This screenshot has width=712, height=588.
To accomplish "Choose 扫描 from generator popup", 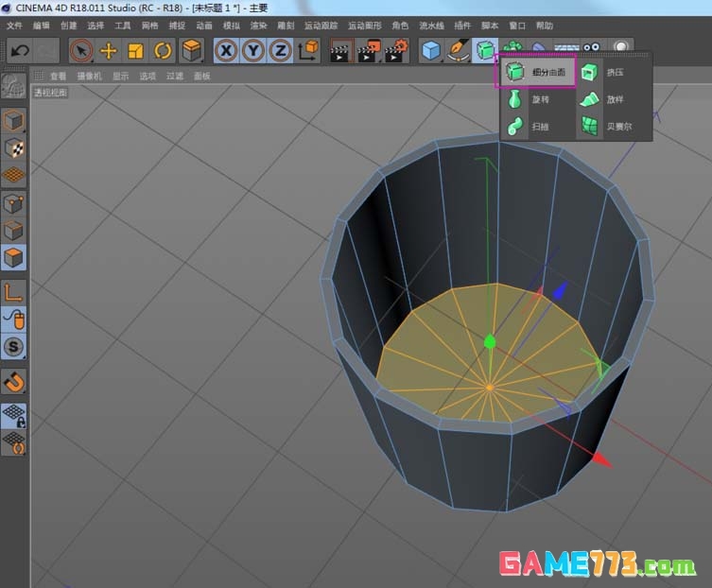I will coord(537,127).
